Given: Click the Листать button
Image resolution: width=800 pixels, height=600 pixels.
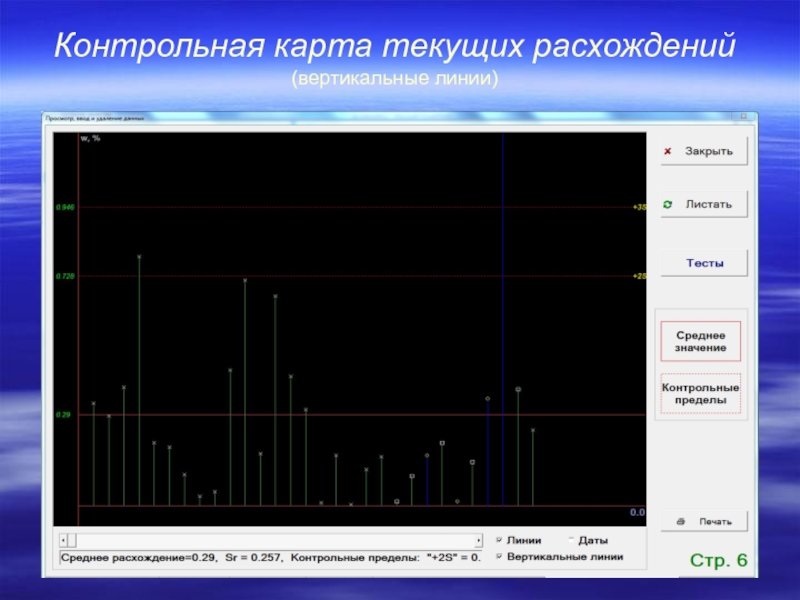Looking at the screenshot, I should [704, 204].
